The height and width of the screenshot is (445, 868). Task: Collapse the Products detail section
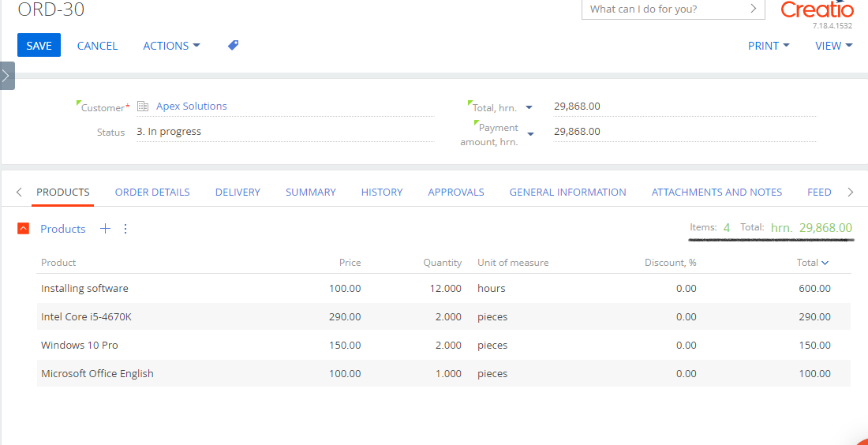(x=23, y=229)
